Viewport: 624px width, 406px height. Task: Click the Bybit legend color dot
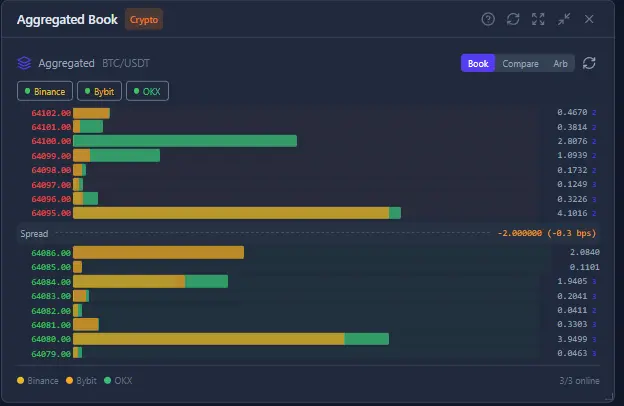[70, 381]
